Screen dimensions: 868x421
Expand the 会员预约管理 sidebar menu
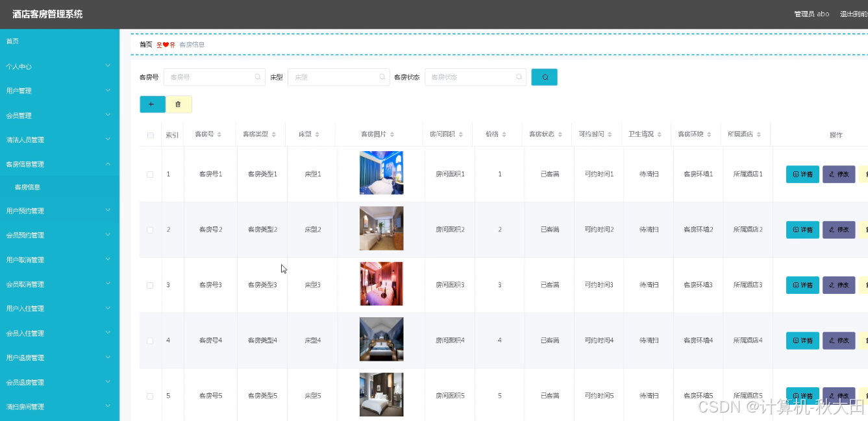point(60,235)
